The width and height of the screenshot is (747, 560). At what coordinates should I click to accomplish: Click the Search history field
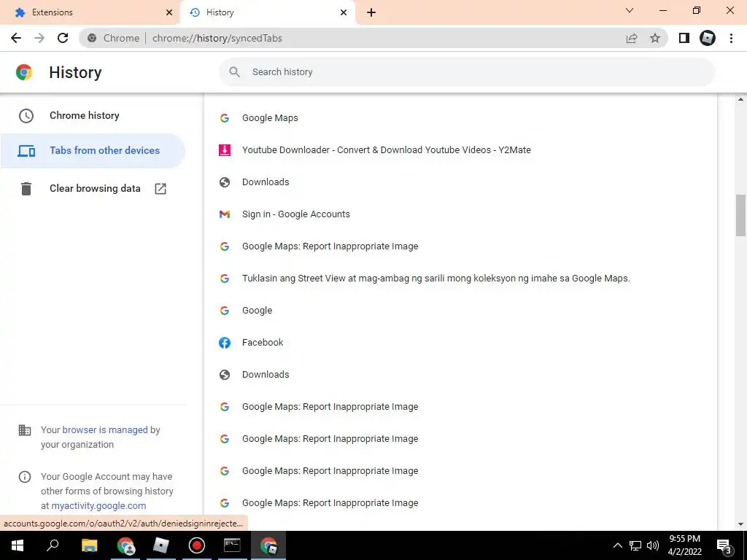[x=467, y=72]
